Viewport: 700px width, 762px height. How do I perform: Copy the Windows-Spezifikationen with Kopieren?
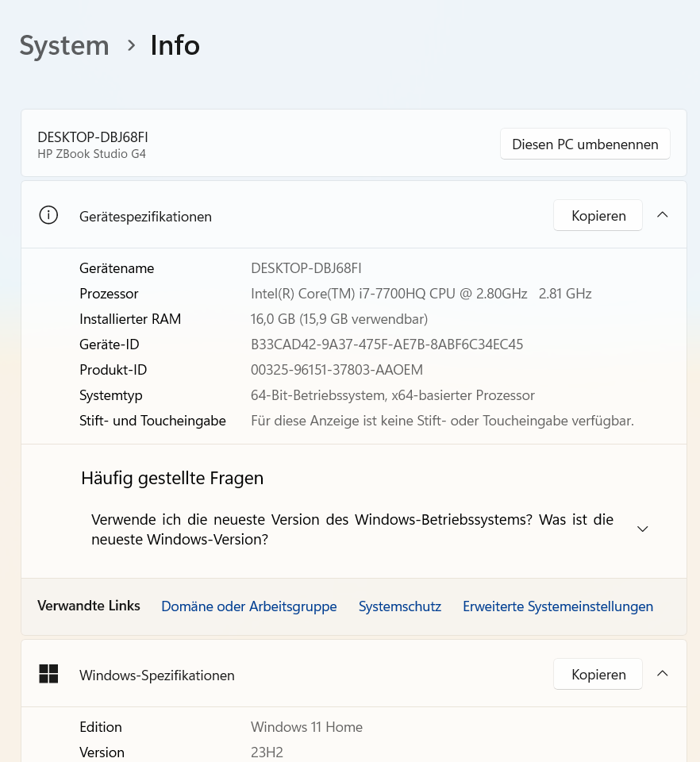tap(598, 674)
